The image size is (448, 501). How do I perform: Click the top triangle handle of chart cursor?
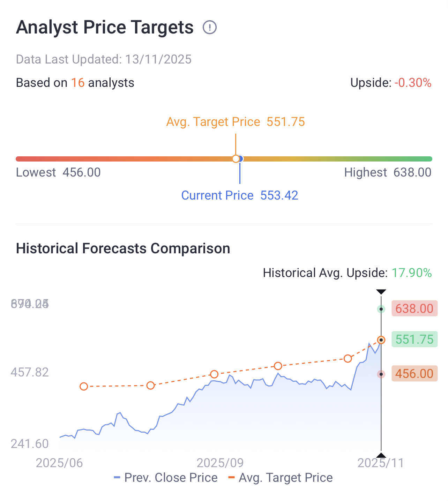381,292
